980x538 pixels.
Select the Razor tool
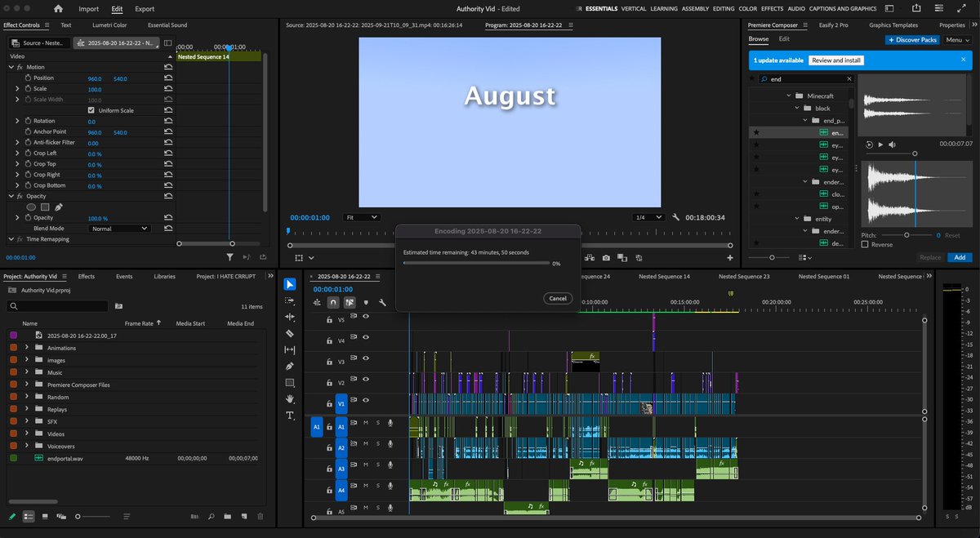coord(290,333)
